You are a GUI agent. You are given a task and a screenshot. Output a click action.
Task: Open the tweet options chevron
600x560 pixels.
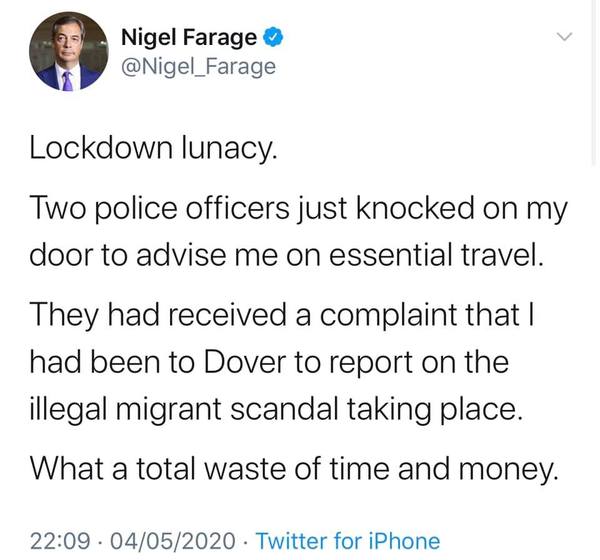point(565,38)
